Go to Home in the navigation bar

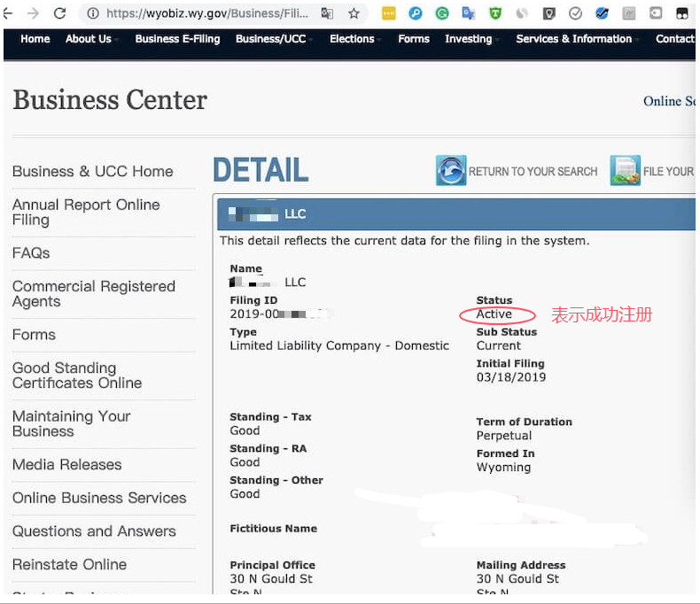pyautogui.click(x=35, y=39)
